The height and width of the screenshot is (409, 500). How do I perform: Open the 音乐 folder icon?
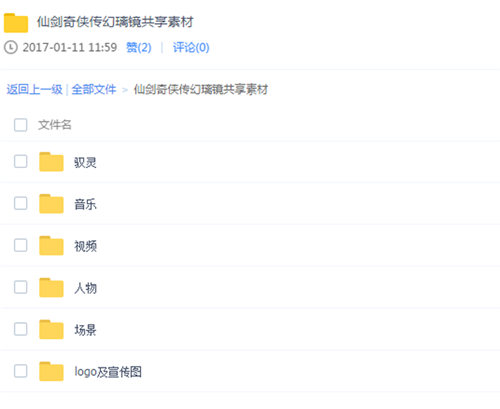coord(51,204)
